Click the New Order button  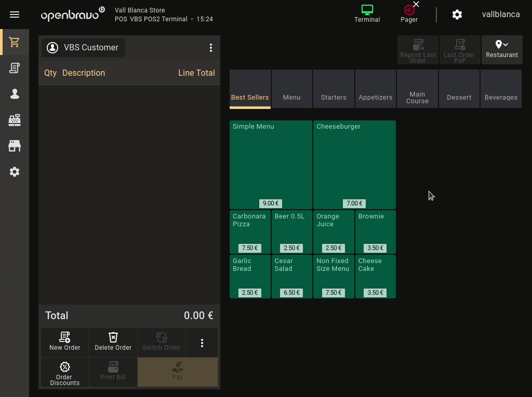click(x=65, y=342)
